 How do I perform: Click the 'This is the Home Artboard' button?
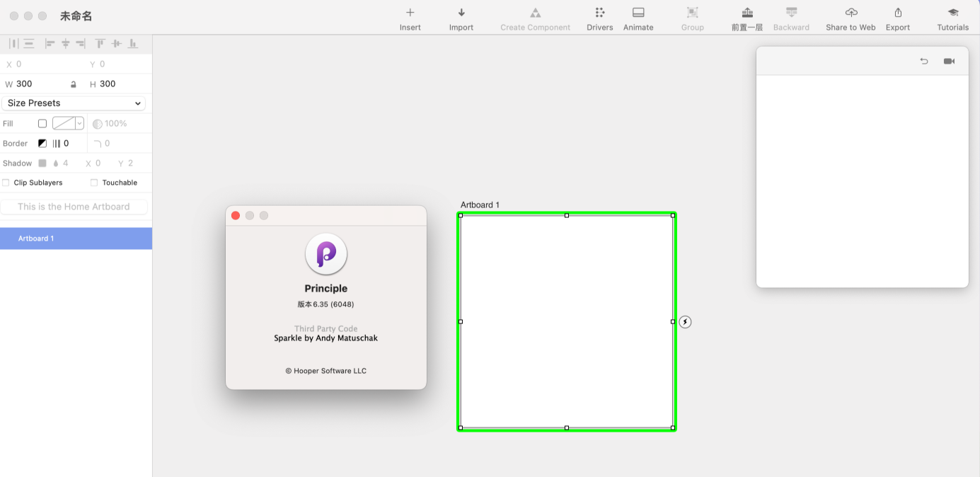point(74,207)
